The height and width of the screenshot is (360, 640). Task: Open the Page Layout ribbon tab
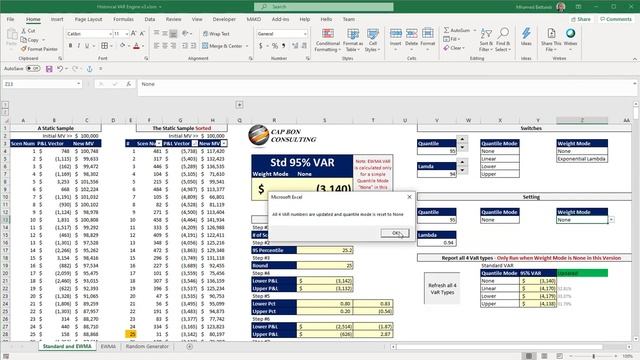[88, 19]
